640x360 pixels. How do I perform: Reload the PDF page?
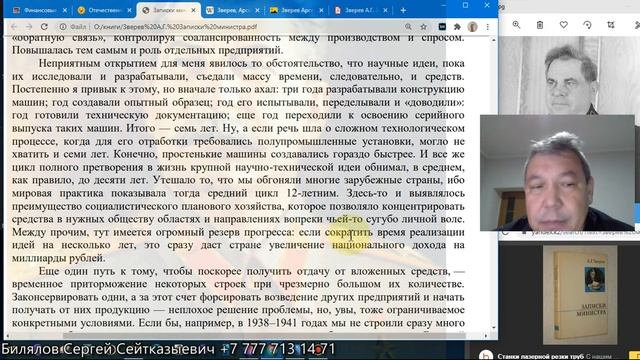(x=44, y=27)
